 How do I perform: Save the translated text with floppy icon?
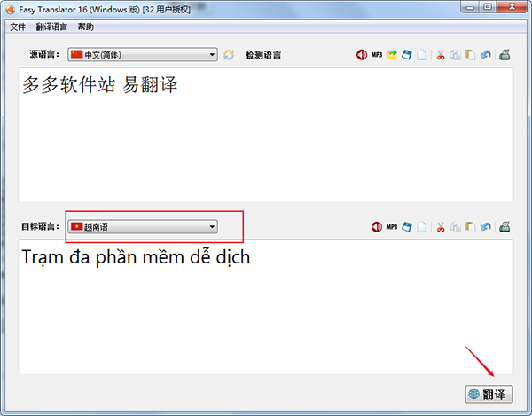(406, 227)
